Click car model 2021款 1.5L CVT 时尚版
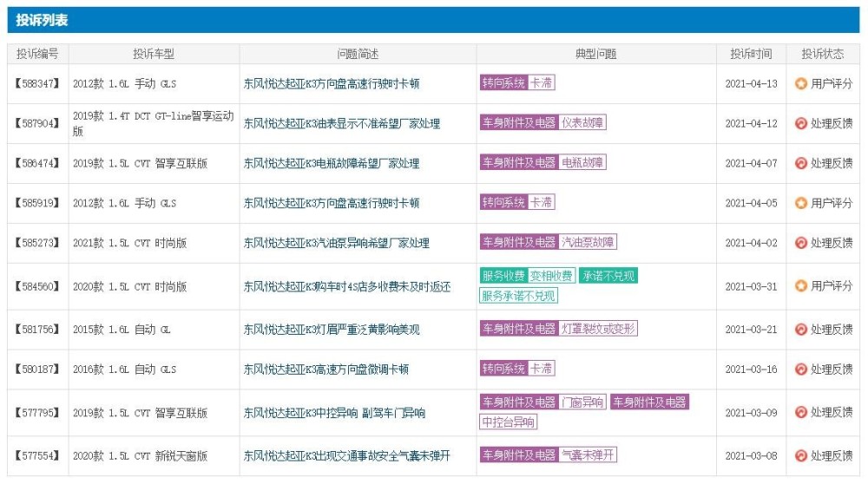Image resolution: width=868 pixels, height=484 pixels. click(x=129, y=243)
